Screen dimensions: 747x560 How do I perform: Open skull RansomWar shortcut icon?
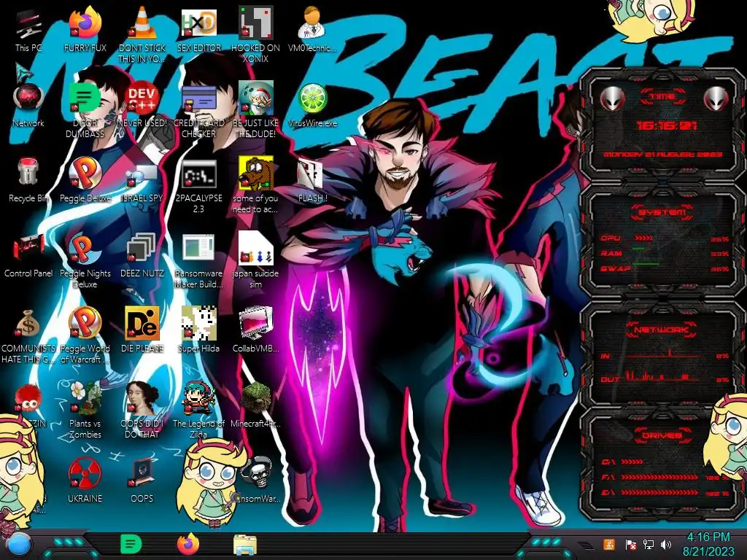point(257,473)
